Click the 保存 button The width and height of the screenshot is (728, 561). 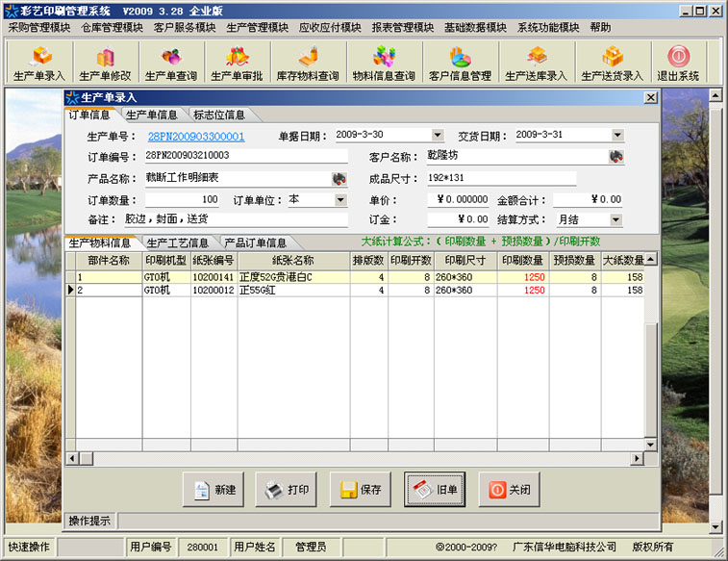point(362,489)
